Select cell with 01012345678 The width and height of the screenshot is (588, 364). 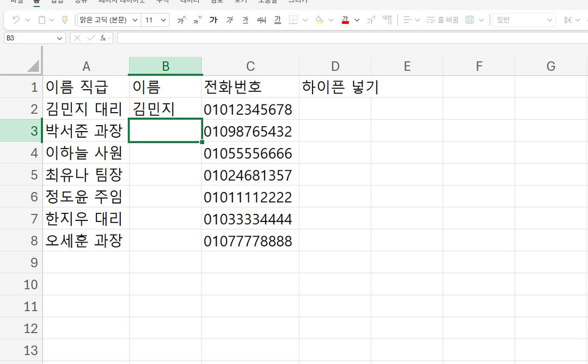[250, 109]
